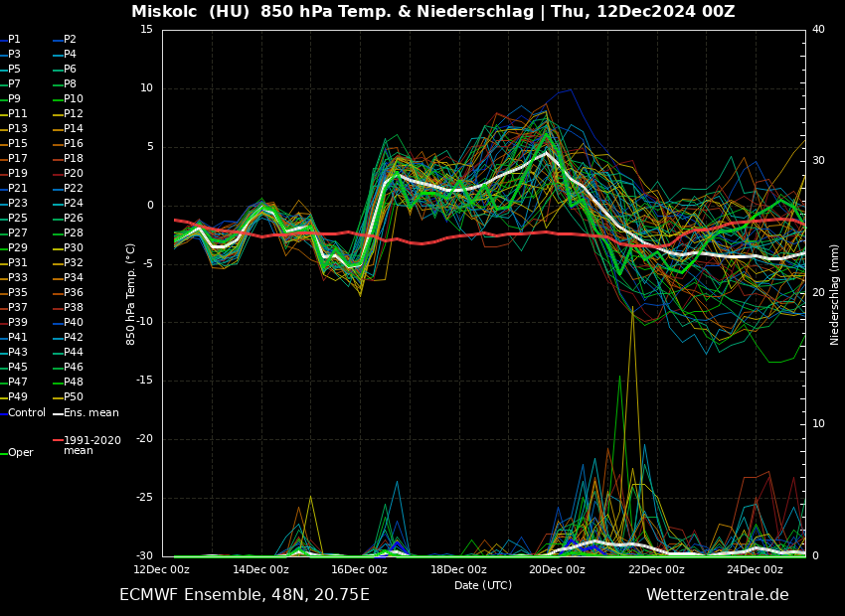Click the Date (UTC) axis label
This screenshot has width=845, height=616.
pos(482,585)
